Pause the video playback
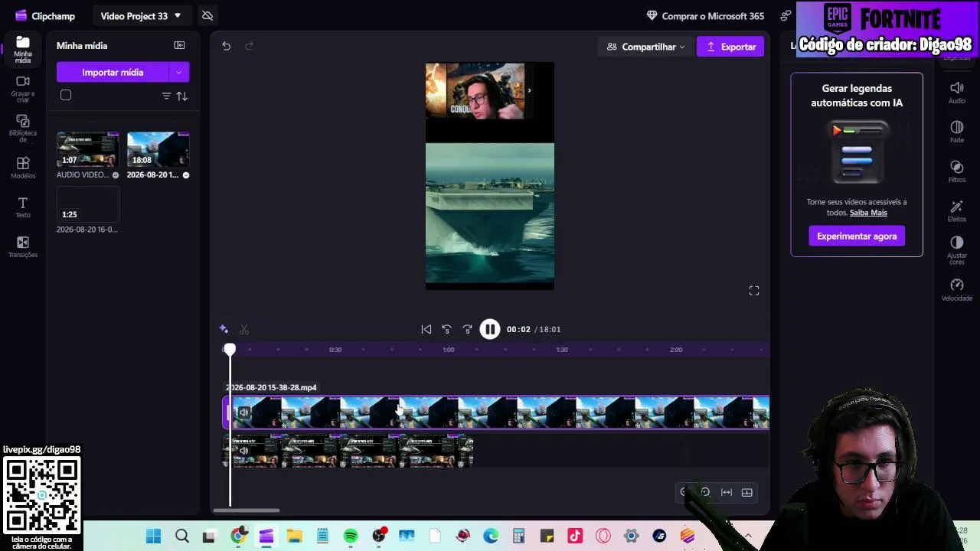The width and height of the screenshot is (980, 551). point(490,329)
